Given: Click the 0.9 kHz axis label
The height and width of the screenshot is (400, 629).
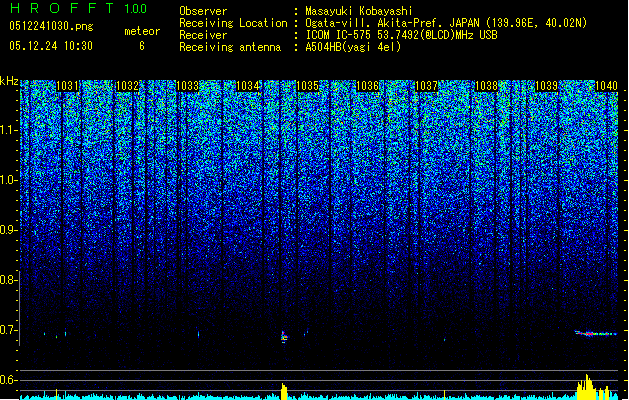Looking at the screenshot, I should point(8,230).
